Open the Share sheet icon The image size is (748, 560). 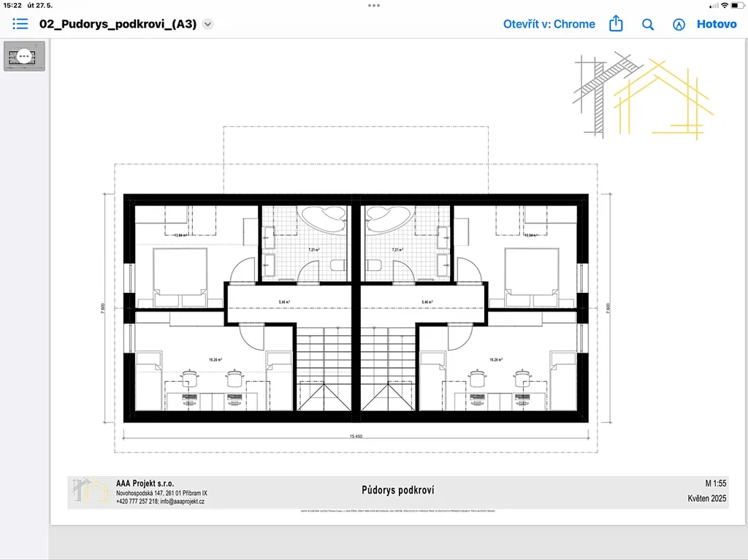tap(616, 24)
